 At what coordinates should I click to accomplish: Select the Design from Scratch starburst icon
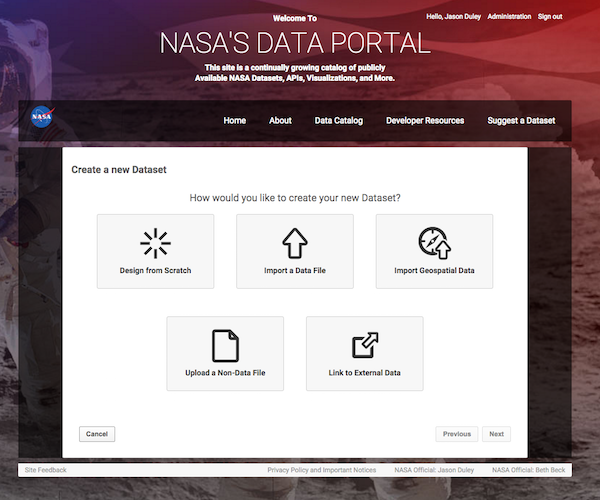pos(155,243)
